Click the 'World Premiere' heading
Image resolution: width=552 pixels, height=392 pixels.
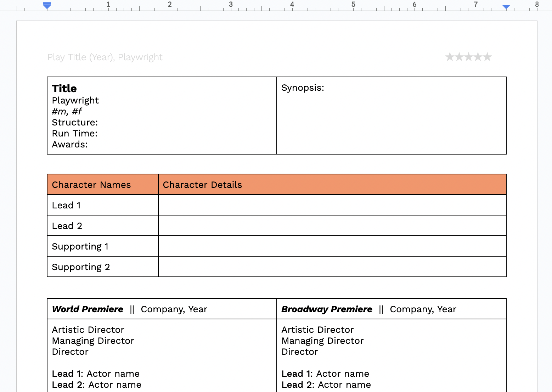click(x=88, y=309)
